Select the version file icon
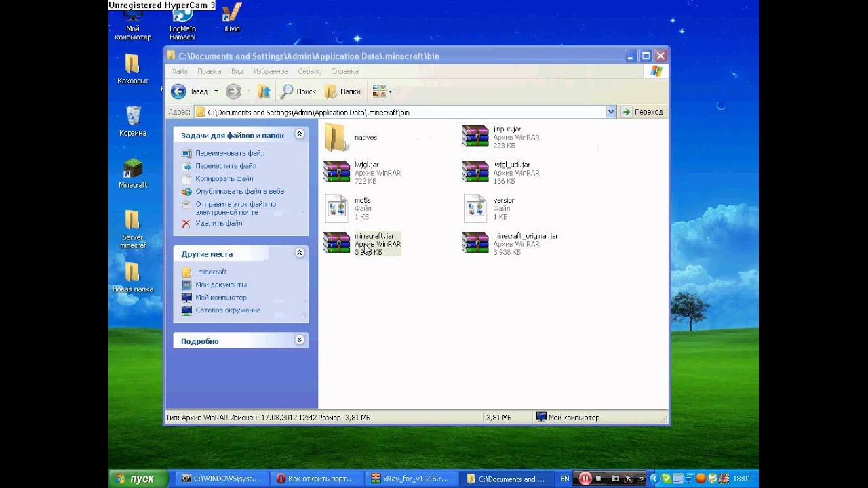The width and height of the screenshot is (868, 488). point(475,209)
